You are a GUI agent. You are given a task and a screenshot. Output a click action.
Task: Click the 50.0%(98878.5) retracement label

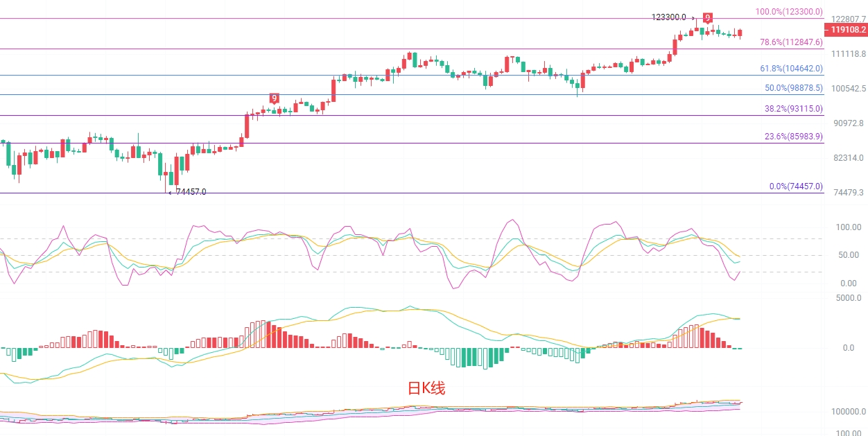(793, 88)
